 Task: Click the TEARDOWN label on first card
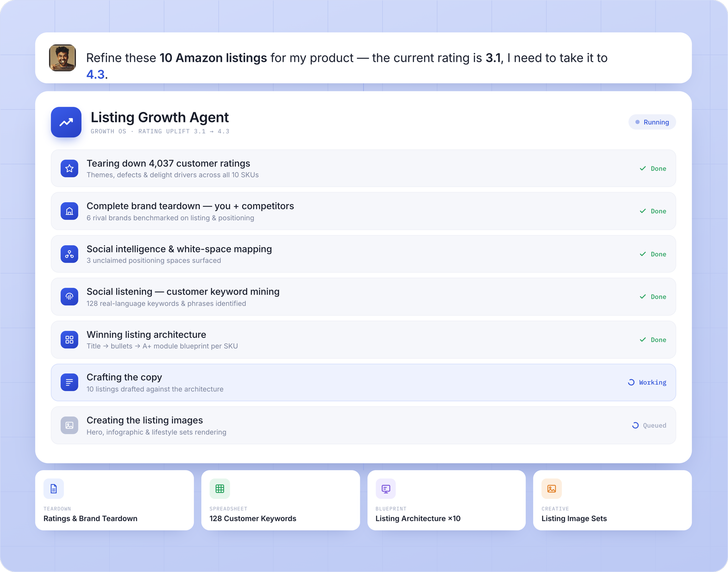pos(57,509)
